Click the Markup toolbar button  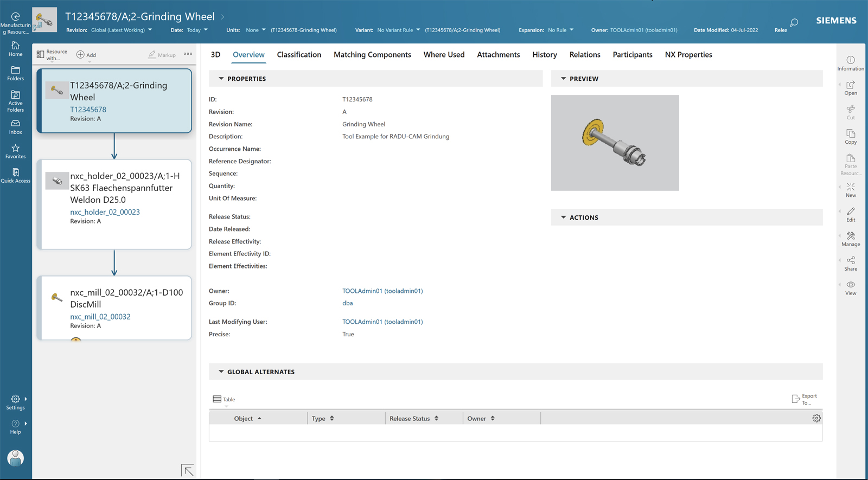[162, 55]
